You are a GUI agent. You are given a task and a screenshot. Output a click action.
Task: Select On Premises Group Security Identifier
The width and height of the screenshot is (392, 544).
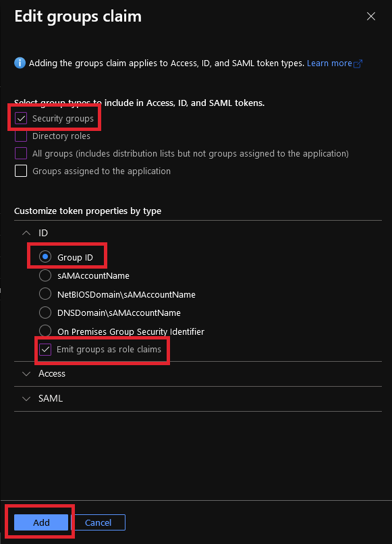click(x=45, y=331)
